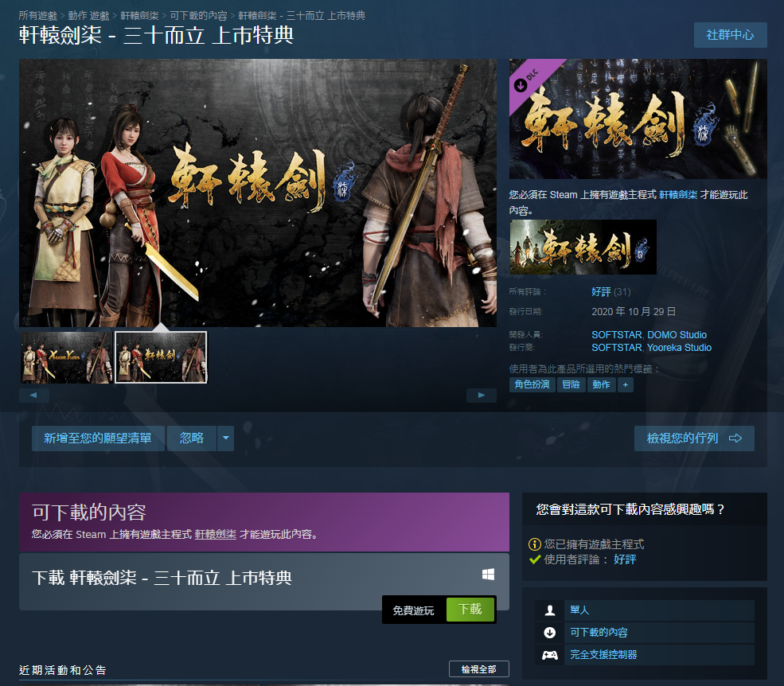Open 可下載的內容 breadcrumb link
The image size is (784, 686).
198,15
